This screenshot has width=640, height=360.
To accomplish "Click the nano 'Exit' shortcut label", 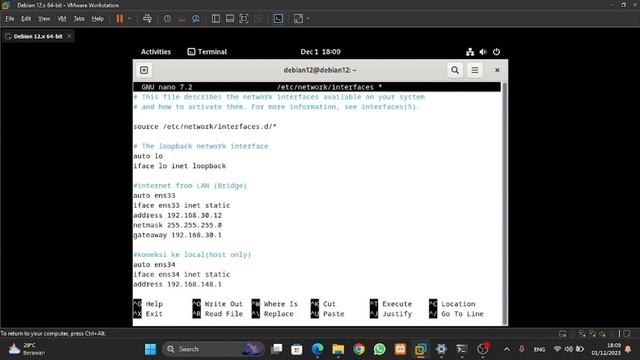I will 154,314.
